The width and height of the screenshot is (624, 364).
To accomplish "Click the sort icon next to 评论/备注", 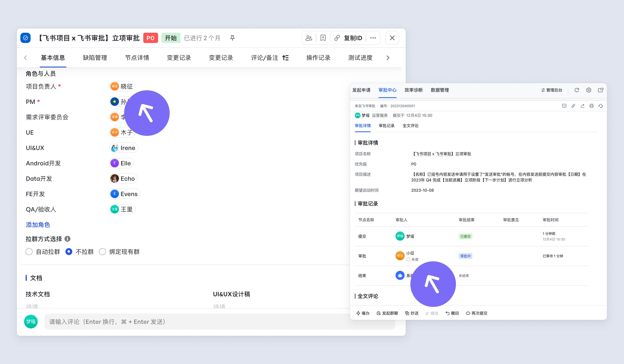I will click(x=286, y=58).
